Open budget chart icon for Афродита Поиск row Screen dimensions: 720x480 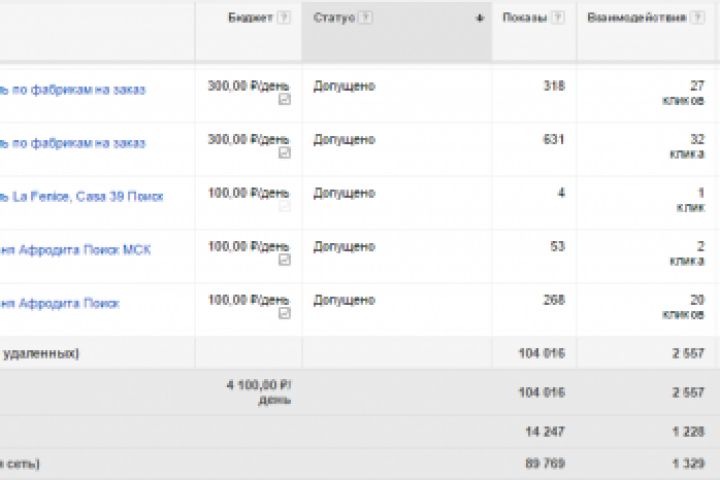(285, 313)
